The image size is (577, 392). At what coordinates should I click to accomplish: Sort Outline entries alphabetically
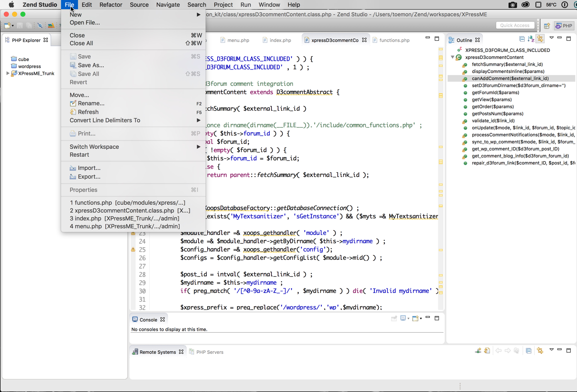pyautogui.click(x=531, y=39)
